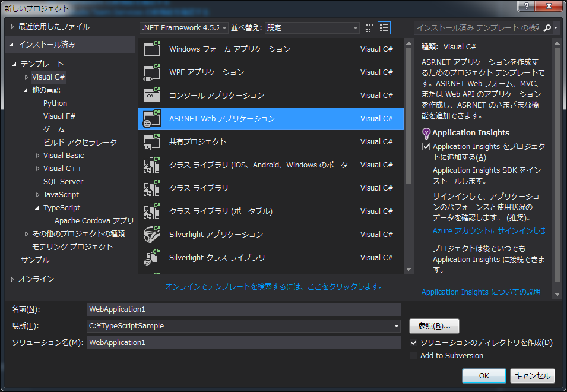Click the Windows フォーム アプリケーション template icon
This screenshot has height=392, width=567.
153,49
